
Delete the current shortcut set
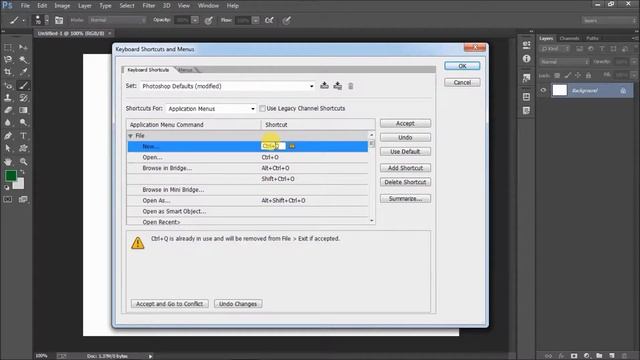pos(351,86)
